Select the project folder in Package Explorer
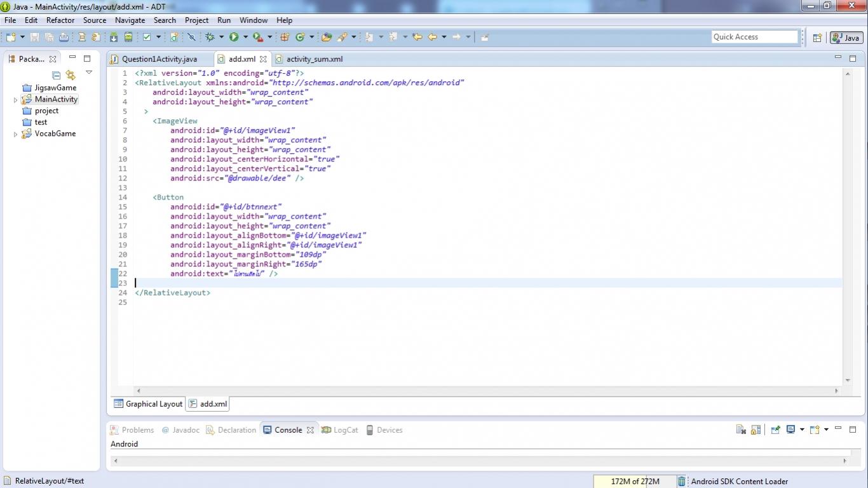The height and width of the screenshot is (488, 868). pyautogui.click(x=40, y=111)
